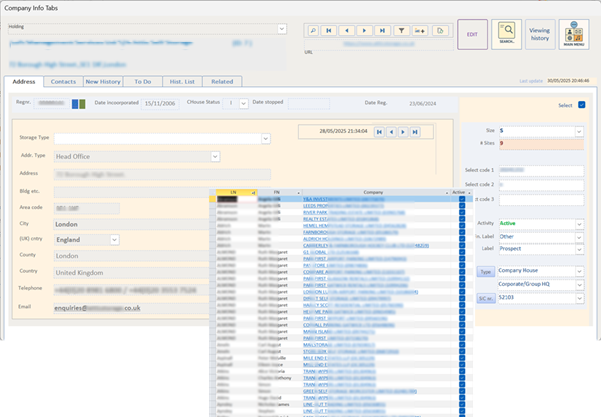Switch to the Contacts tab
601x417 pixels.
coord(63,81)
